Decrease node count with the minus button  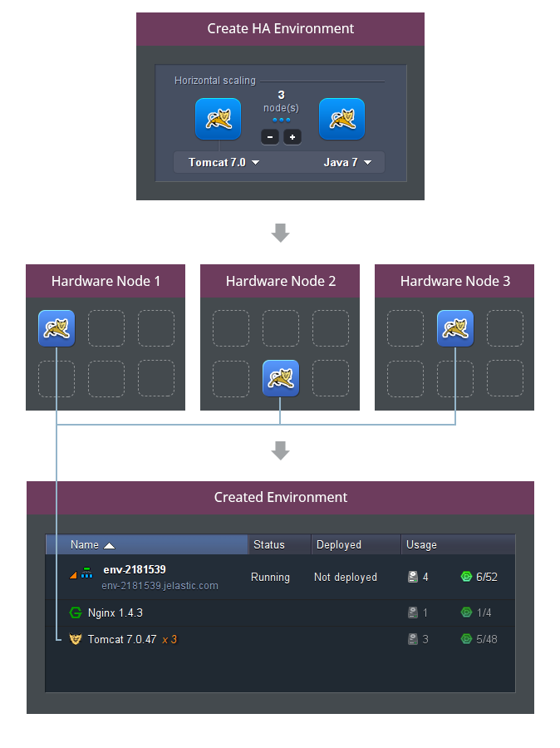tap(269, 137)
